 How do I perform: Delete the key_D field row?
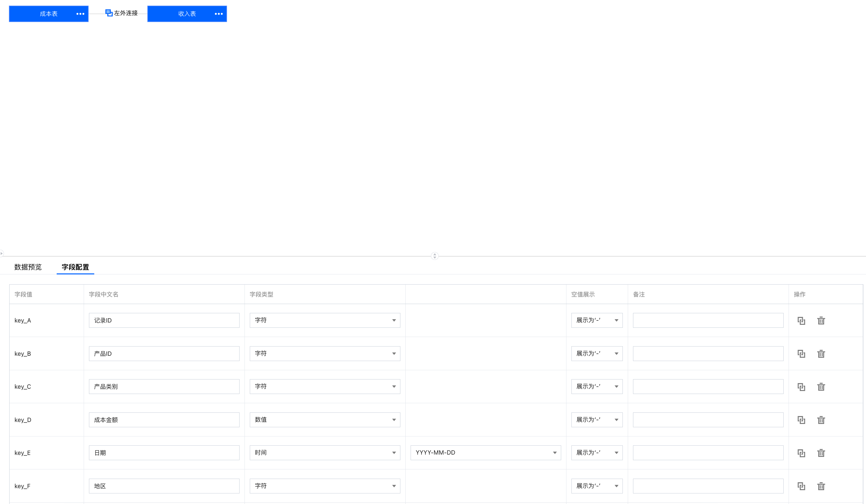click(821, 420)
